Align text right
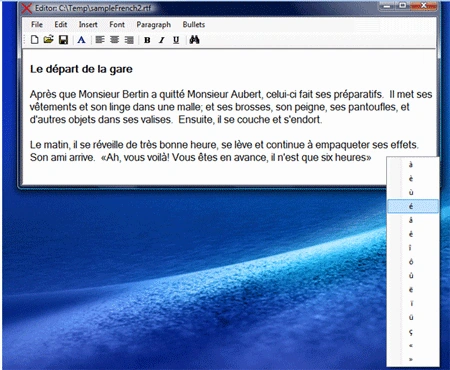Screen dimensions: 450x370 click(x=129, y=40)
